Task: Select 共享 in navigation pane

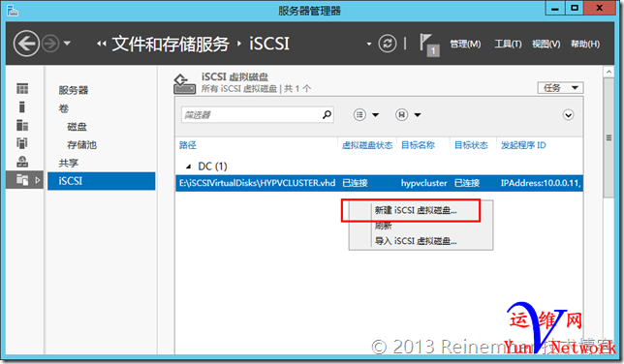Action: coord(69,163)
